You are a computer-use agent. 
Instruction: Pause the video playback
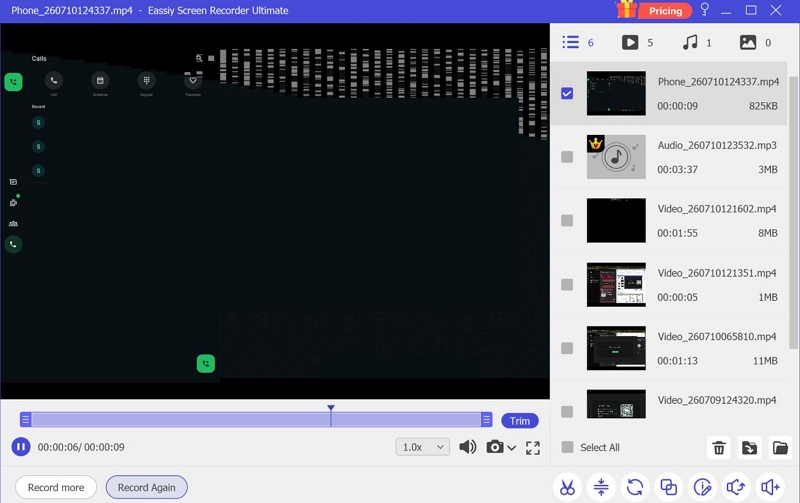click(x=21, y=447)
